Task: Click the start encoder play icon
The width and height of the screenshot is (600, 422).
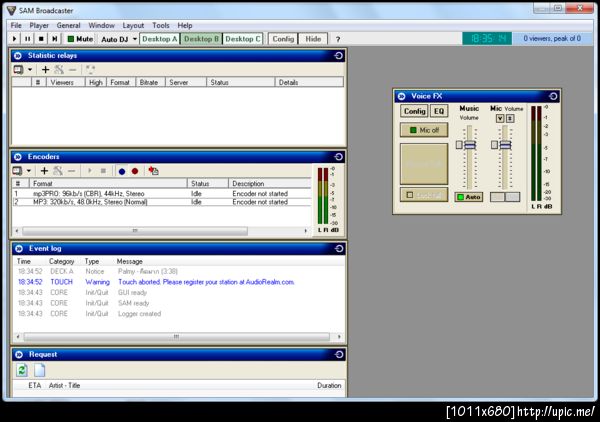Action: tap(90, 171)
